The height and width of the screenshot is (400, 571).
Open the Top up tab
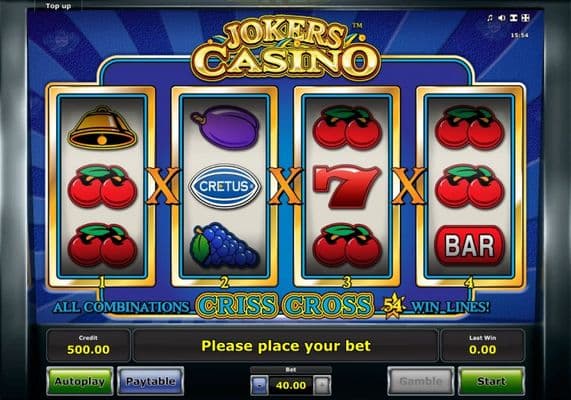[x=58, y=5]
